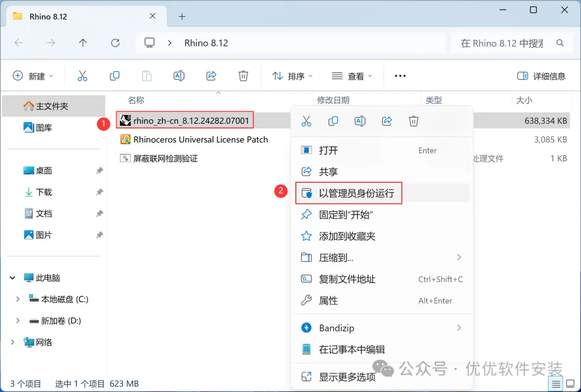This screenshot has height=392, width=581.
Task: Expand the 新加卷 (D:) node
Action: click(x=18, y=320)
